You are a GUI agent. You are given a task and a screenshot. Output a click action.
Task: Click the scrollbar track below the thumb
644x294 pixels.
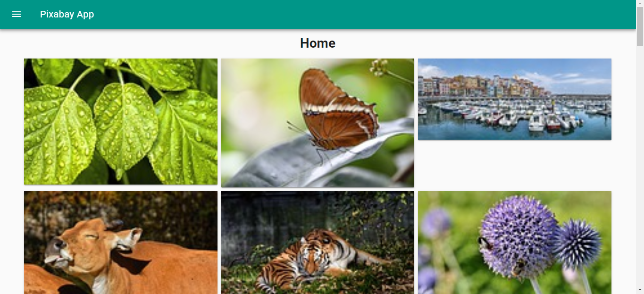640,165
